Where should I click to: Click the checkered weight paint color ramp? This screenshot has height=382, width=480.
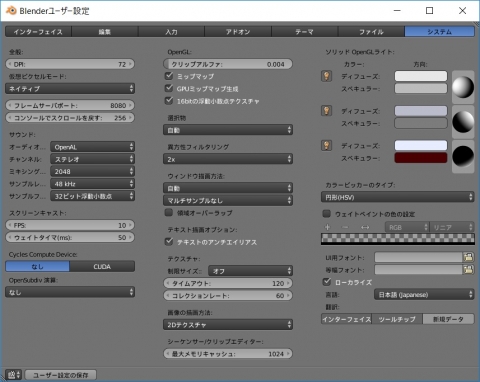point(397,239)
